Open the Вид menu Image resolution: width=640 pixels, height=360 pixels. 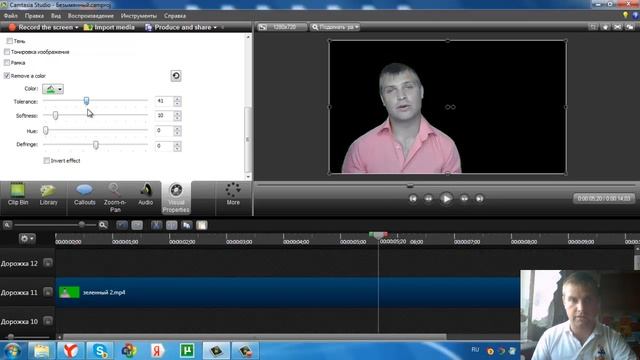[56, 16]
